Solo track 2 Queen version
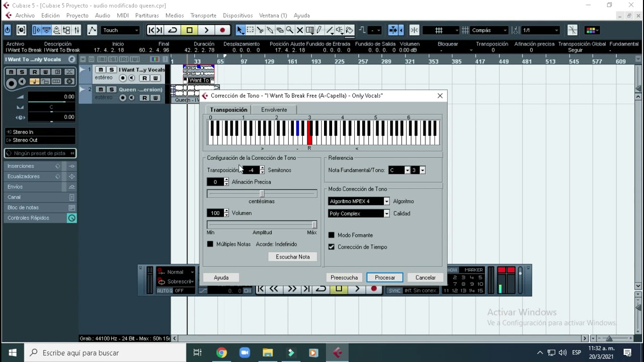This screenshot has width=644, height=362. pyautogui.click(x=112, y=89)
